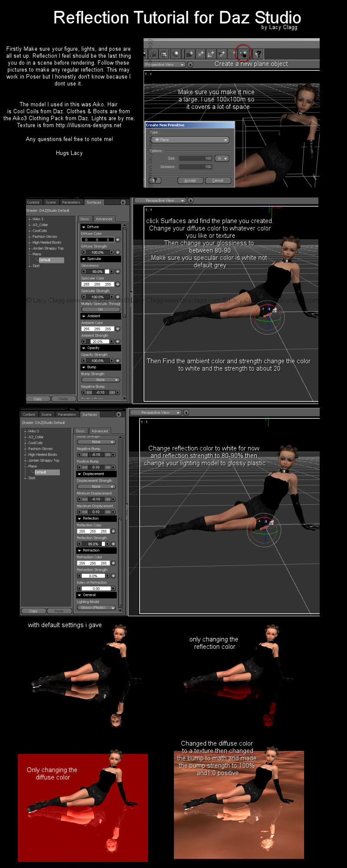Click Accept in Create New Primitive dialog
The height and width of the screenshot is (868, 347).
(190, 180)
